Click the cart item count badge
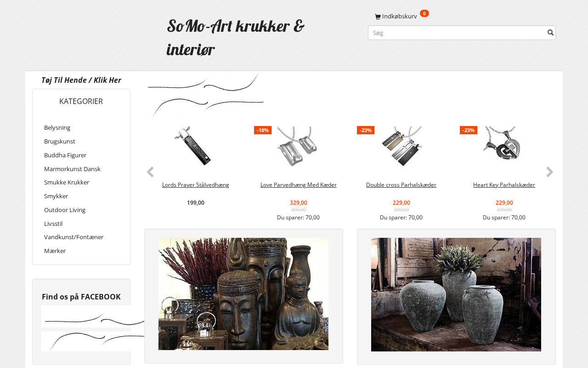The width and height of the screenshot is (588, 368). [x=424, y=13]
